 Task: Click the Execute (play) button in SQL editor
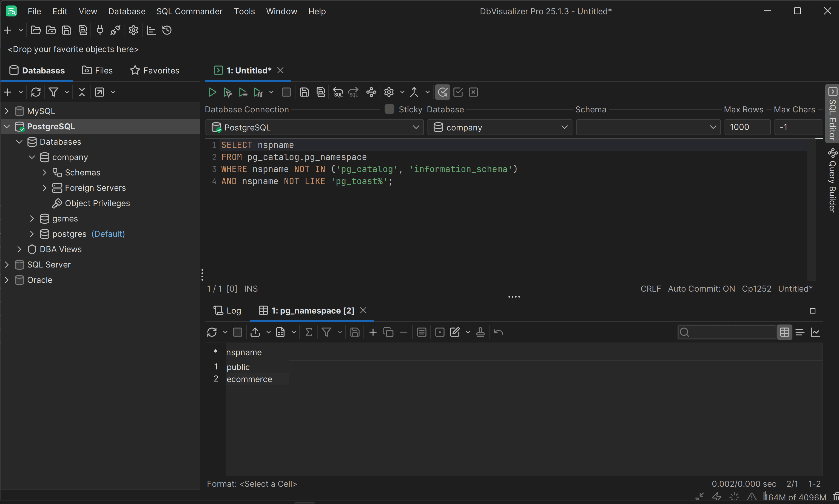coord(212,92)
